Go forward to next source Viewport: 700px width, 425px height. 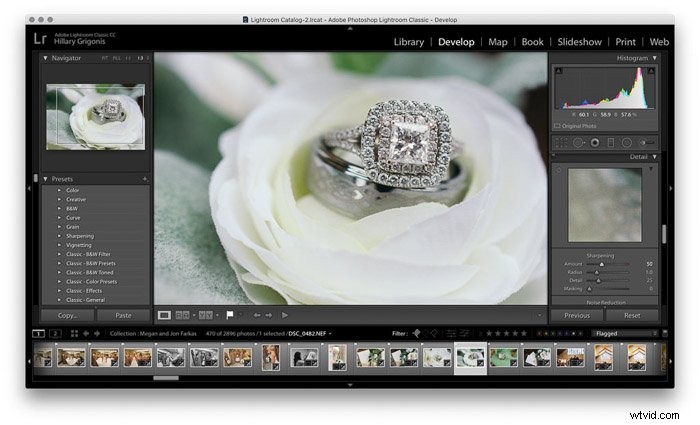[x=97, y=333]
